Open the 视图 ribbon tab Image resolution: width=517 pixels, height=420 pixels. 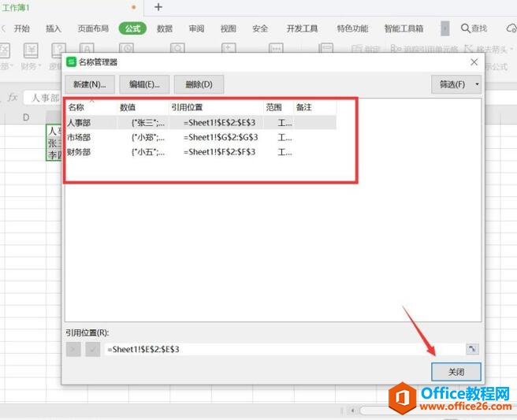coord(229,28)
